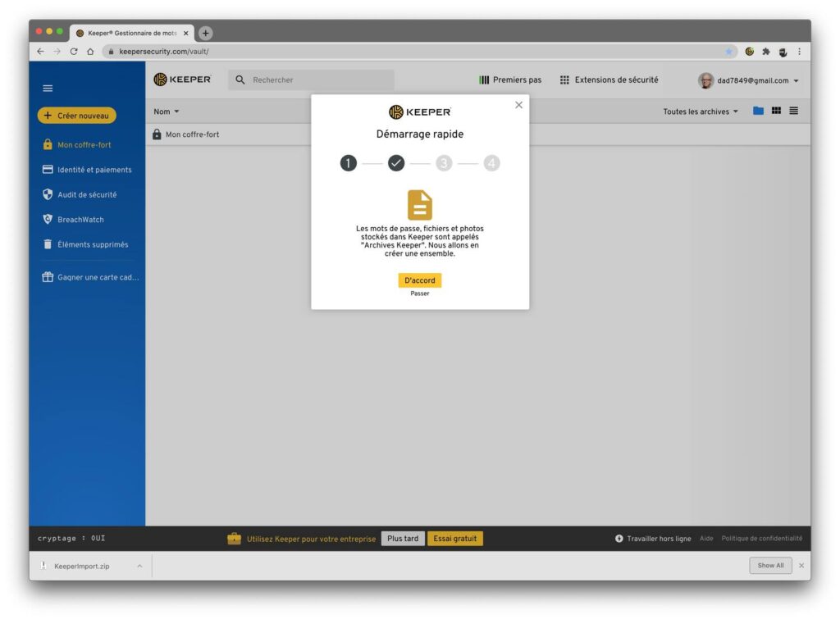The width and height of the screenshot is (840, 619).
Task: Open folder view icon
Action: [x=758, y=112]
